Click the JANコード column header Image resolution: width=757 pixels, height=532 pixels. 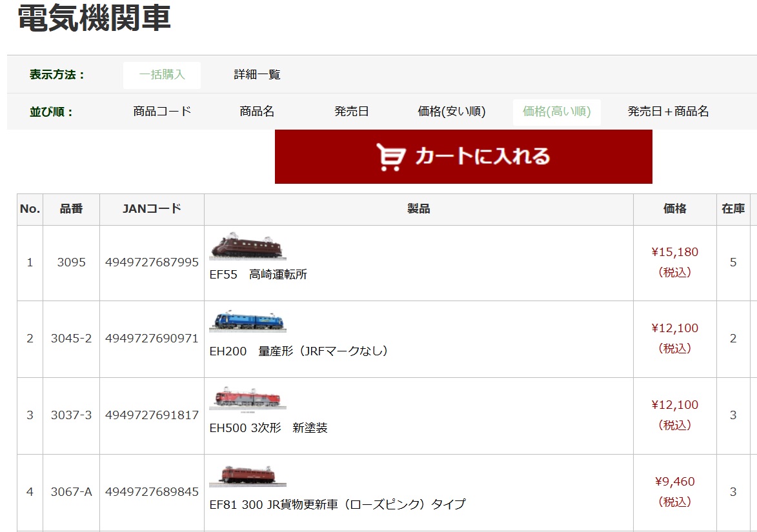152,209
